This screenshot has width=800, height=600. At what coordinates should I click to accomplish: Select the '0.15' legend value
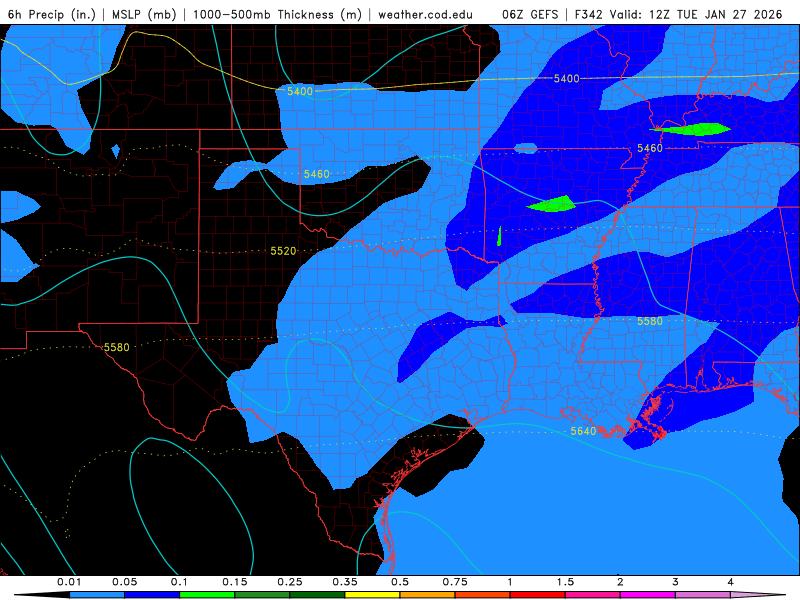tap(235, 582)
